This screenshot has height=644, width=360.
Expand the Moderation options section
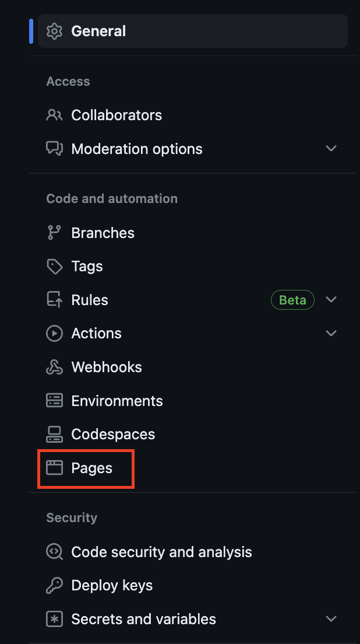(x=331, y=149)
